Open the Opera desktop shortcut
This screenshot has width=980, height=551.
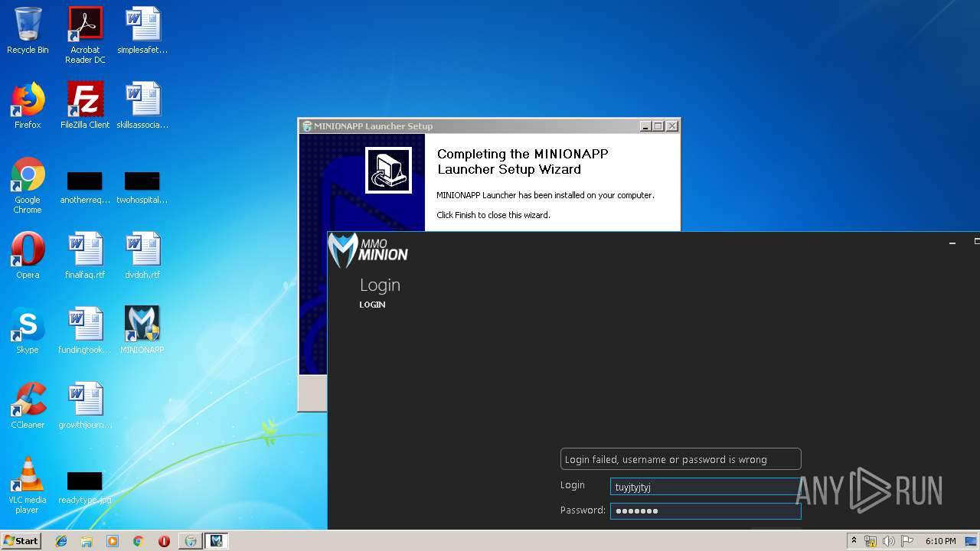pyautogui.click(x=28, y=256)
